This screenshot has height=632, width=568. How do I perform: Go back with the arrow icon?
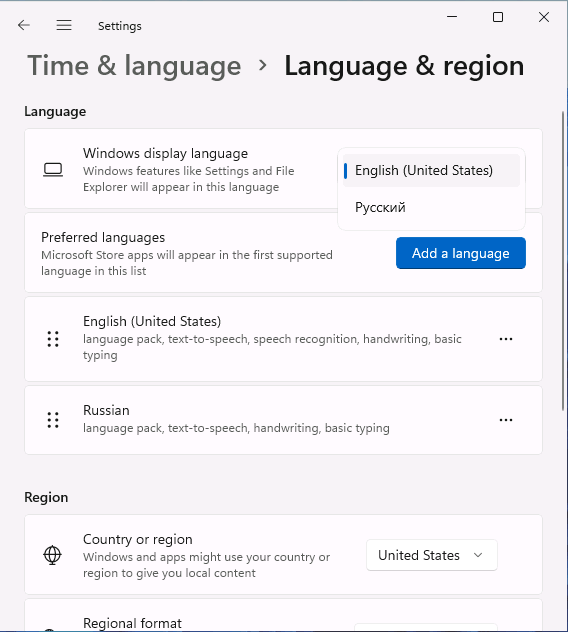24,25
